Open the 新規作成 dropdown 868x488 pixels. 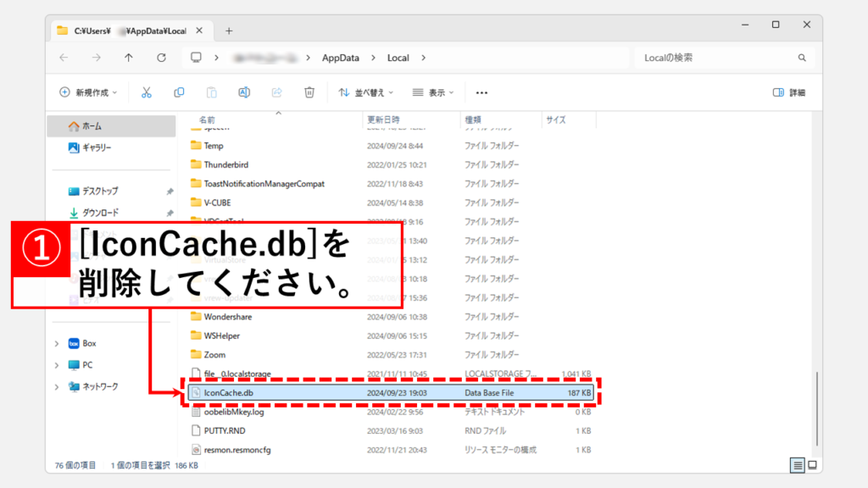[88, 92]
